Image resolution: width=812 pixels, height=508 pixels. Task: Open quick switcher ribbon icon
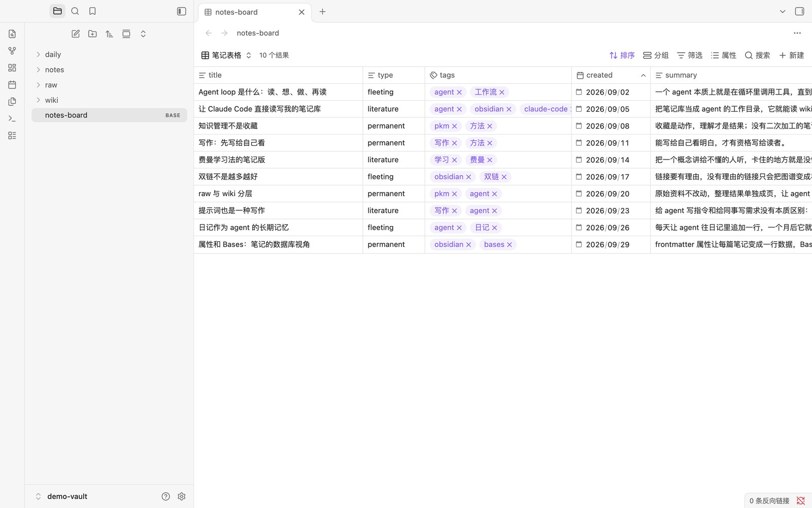[x=12, y=34]
